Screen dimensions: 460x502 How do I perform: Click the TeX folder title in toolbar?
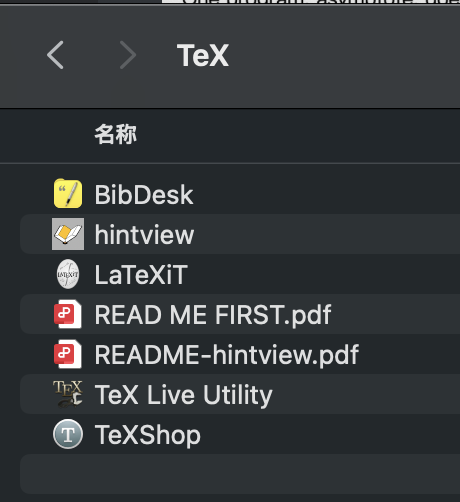tap(203, 55)
